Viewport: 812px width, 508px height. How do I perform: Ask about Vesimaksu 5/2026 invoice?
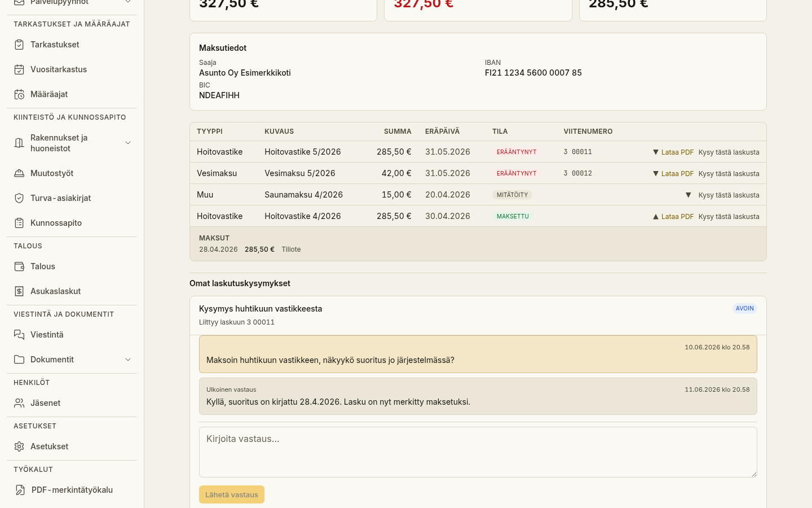[x=729, y=174]
